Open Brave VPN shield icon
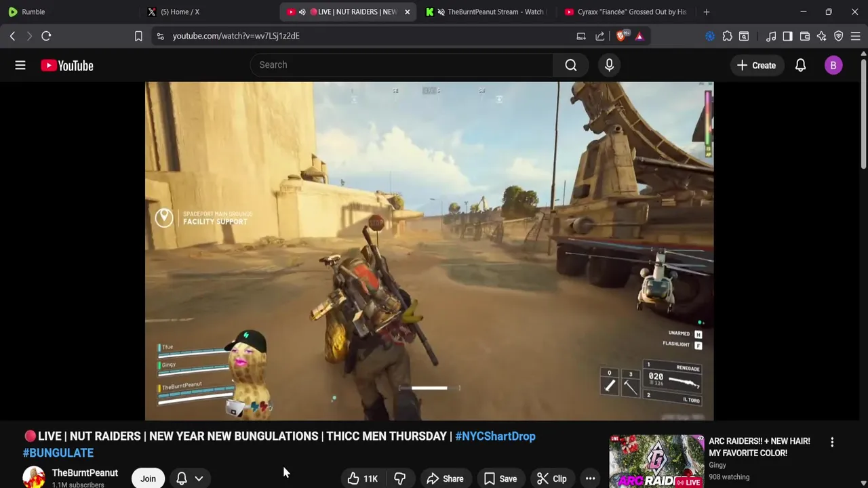868x488 pixels. tap(839, 36)
